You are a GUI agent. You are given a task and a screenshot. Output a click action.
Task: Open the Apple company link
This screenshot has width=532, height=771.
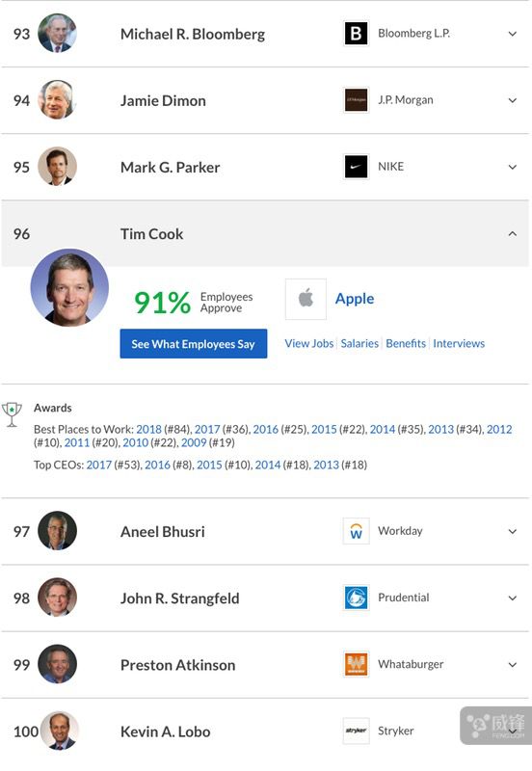pos(355,299)
